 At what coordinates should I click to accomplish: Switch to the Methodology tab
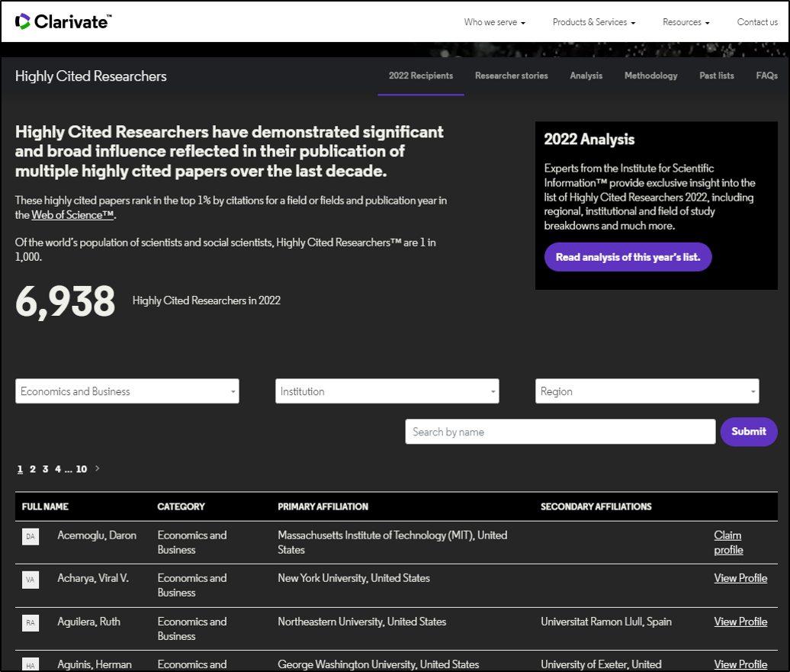(x=651, y=76)
